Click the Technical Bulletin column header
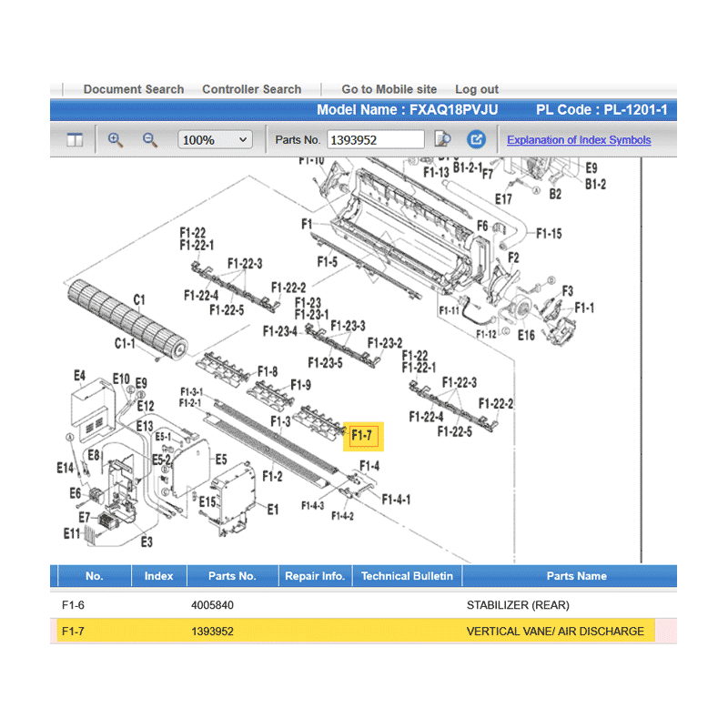 407,576
